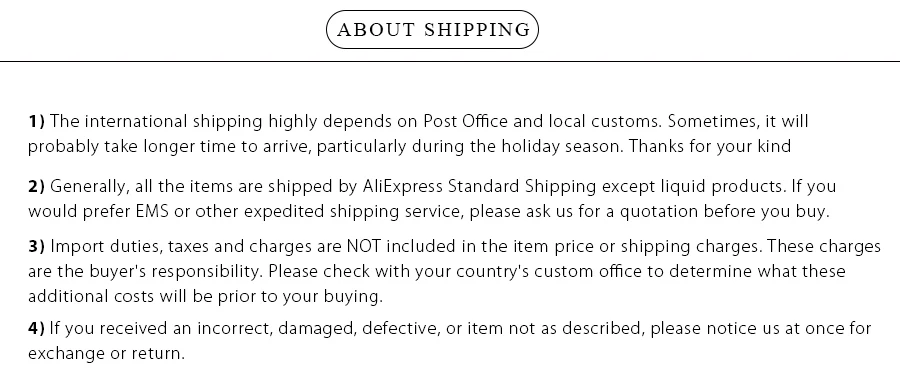The image size is (900, 383).
Task: Select the bold number 1) marker
Action: point(37,122)
